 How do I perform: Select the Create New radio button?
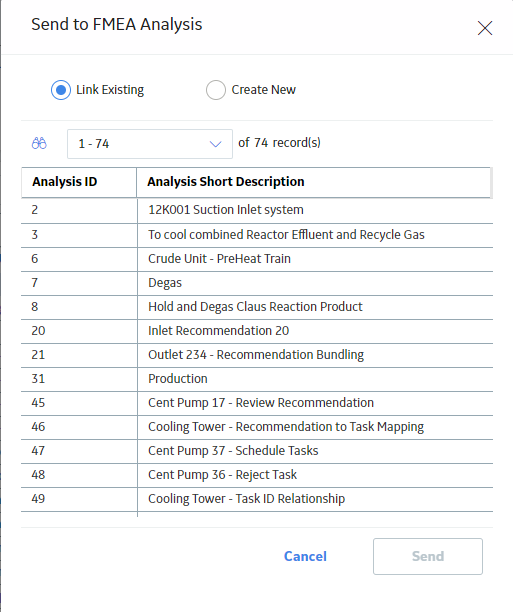(216, 90)
